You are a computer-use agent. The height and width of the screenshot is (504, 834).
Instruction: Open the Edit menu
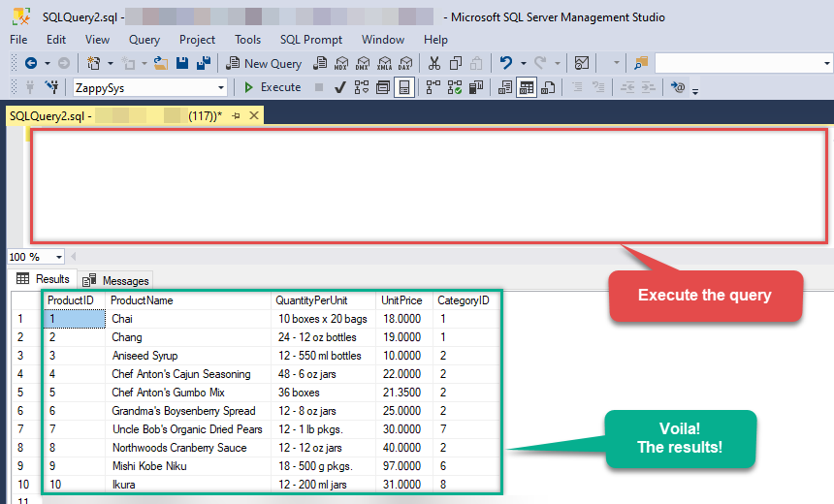click(x=56, y=40)
